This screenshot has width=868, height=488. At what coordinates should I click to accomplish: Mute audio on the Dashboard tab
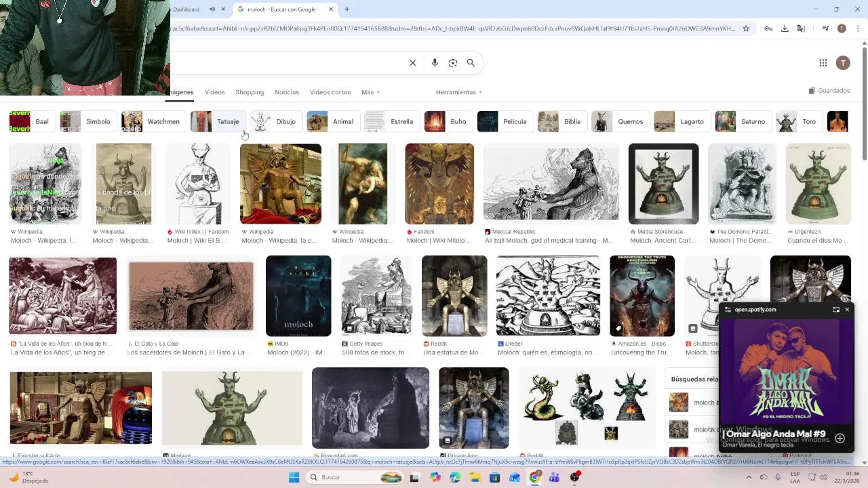tap(212, 9)
